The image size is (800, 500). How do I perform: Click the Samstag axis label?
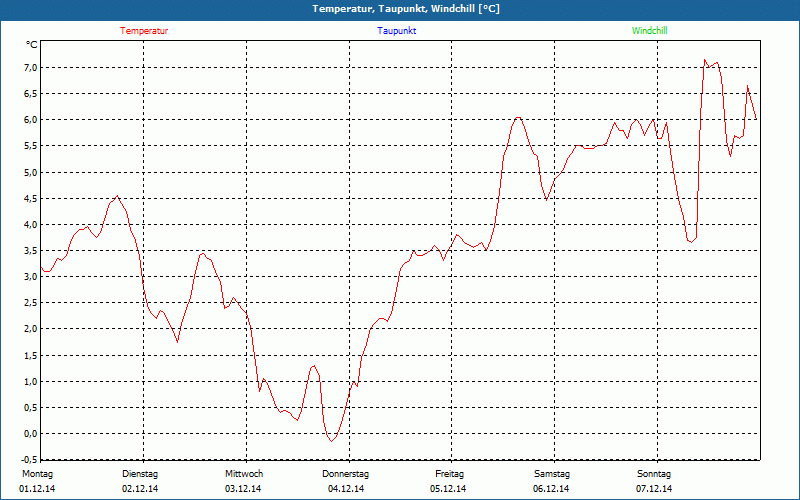click(x=552, y=474)
